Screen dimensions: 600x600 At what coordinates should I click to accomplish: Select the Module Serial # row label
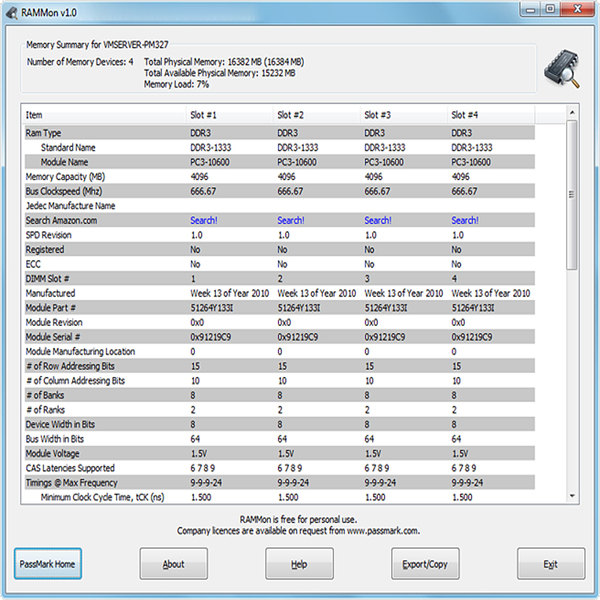click(53, 337)
